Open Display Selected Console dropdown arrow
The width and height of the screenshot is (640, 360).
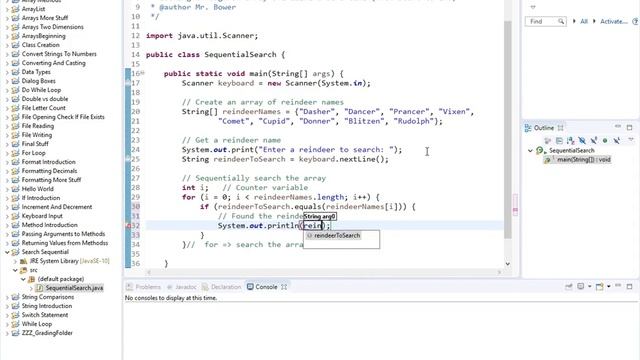(589, 287)
